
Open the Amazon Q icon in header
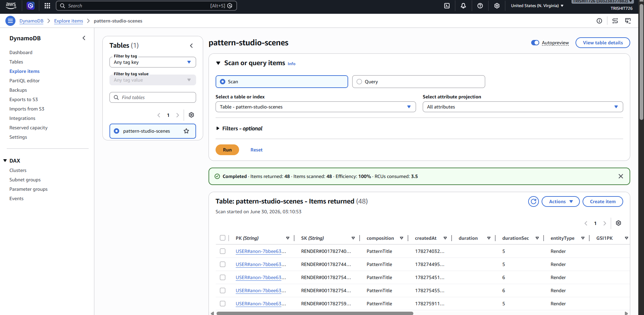[x=31, y=6]
